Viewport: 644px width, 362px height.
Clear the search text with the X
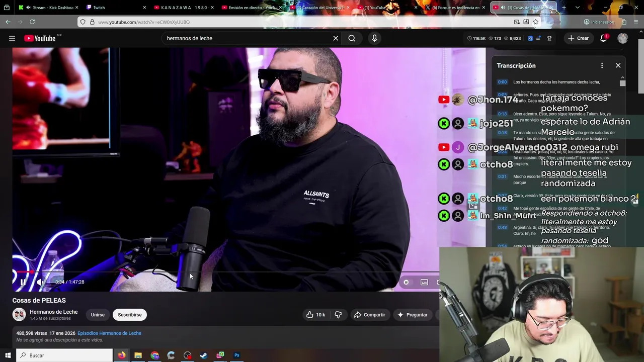coord(336,38)
